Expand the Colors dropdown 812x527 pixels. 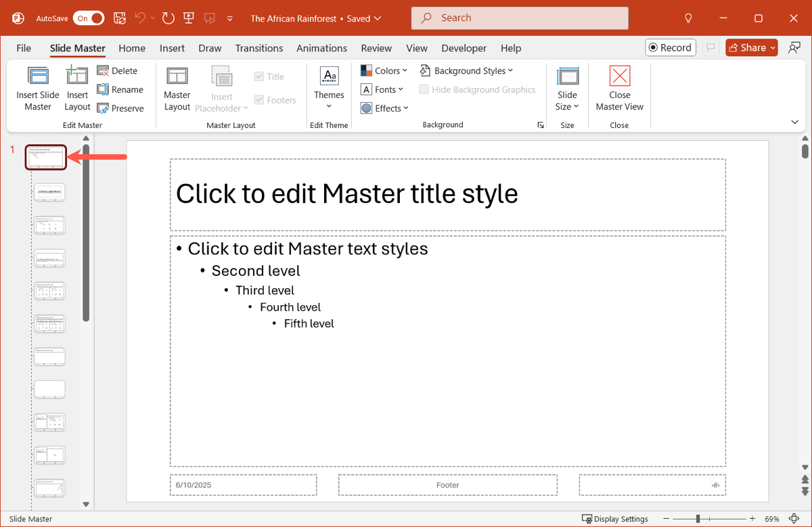(x=384, y=70)
